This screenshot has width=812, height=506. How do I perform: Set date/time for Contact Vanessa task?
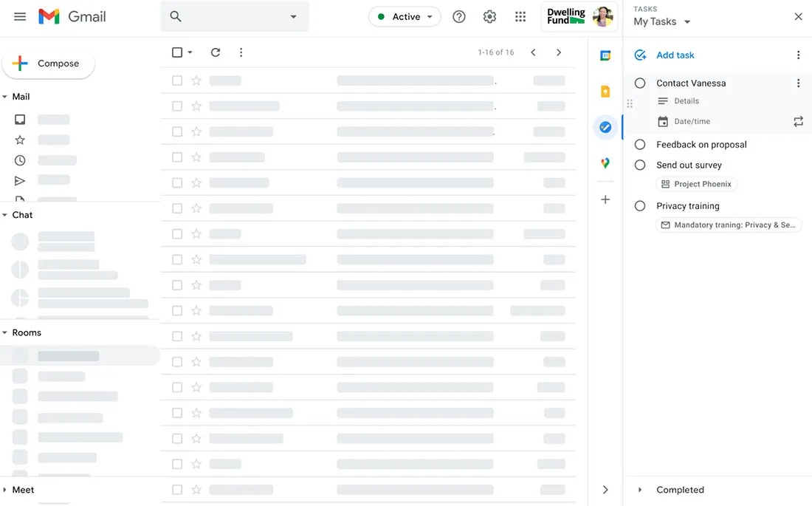point(692,121)
